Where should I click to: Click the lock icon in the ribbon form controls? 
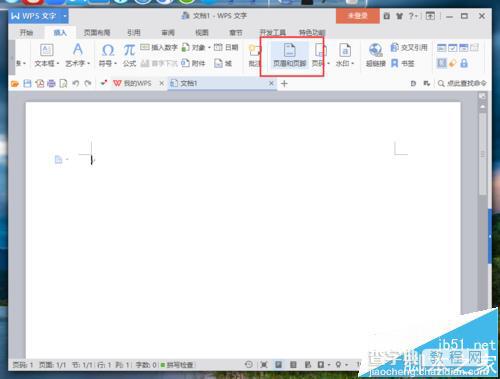[x=464, y=63]
